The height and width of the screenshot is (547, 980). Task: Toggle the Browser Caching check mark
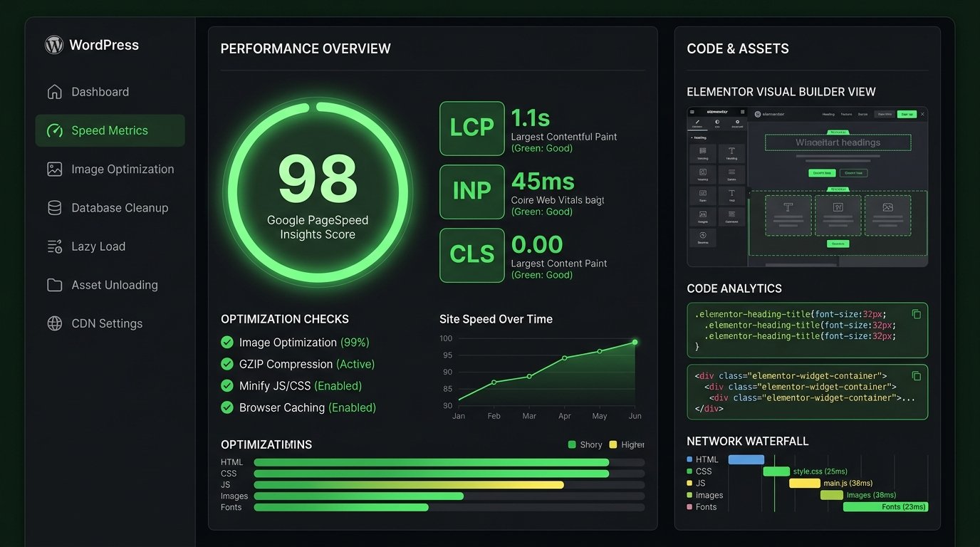[227, 407]
